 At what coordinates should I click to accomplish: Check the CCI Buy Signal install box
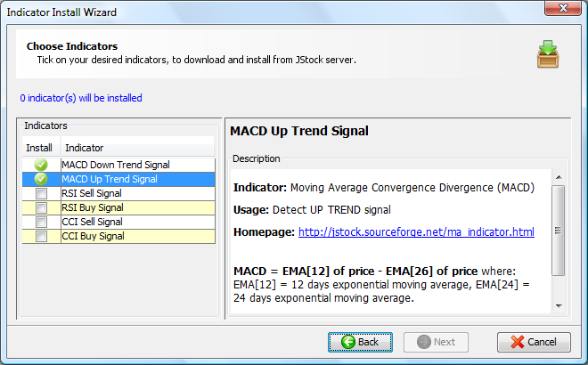pyautogui.click(x=41, y=236)
